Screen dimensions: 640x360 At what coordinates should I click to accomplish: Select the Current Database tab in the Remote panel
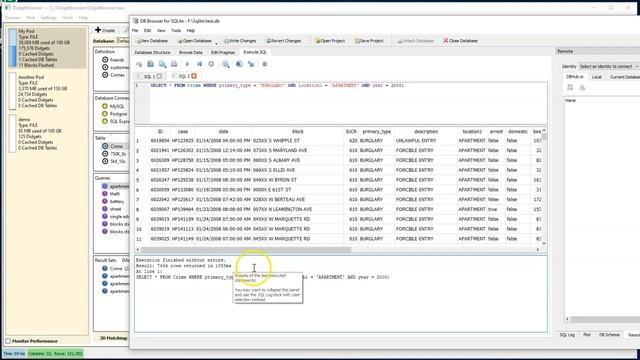coord(624,77)
